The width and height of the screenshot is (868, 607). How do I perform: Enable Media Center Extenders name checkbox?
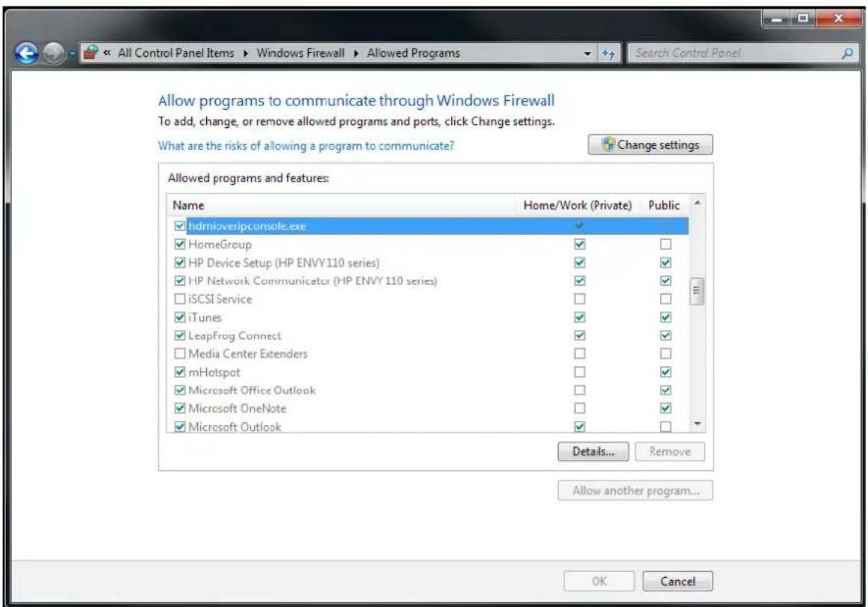179,354
